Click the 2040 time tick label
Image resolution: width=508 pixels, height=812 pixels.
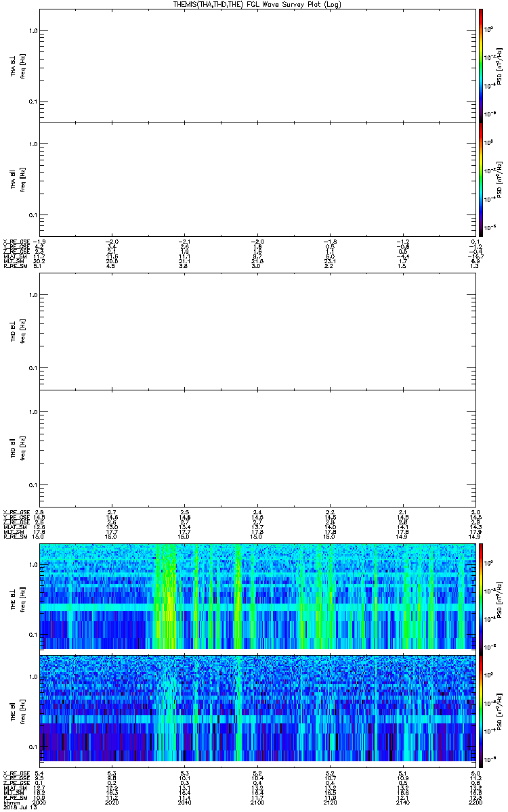pyautogui.click(x=185, y=802)
